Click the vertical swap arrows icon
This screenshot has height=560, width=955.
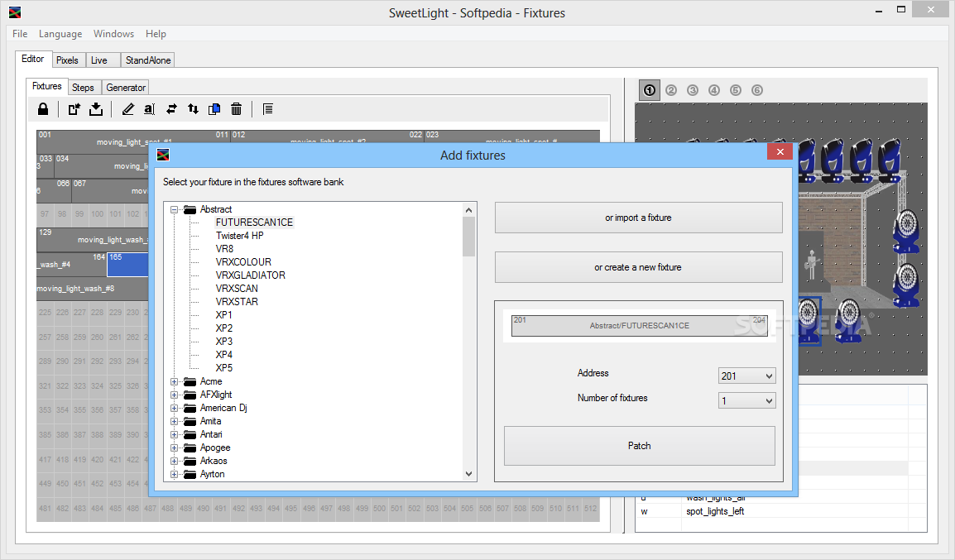tap(193, 109)
